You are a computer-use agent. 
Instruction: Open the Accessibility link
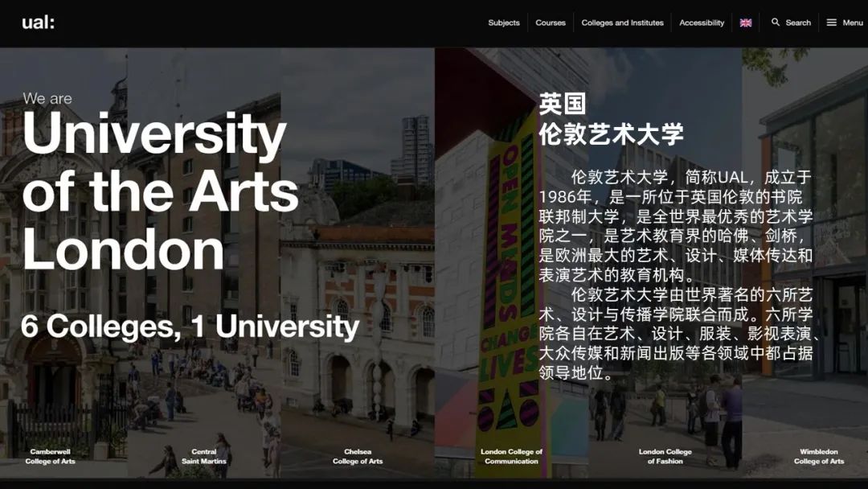(702, 23)
